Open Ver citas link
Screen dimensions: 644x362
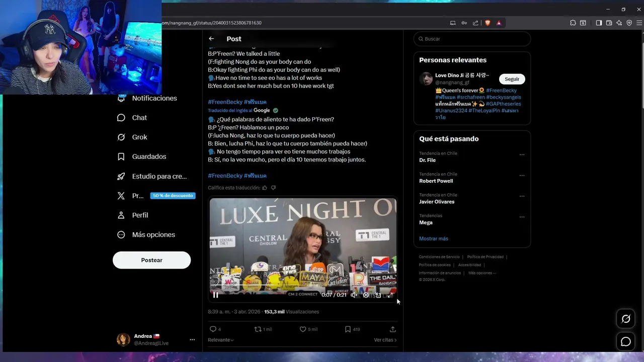tap(385, 340)
